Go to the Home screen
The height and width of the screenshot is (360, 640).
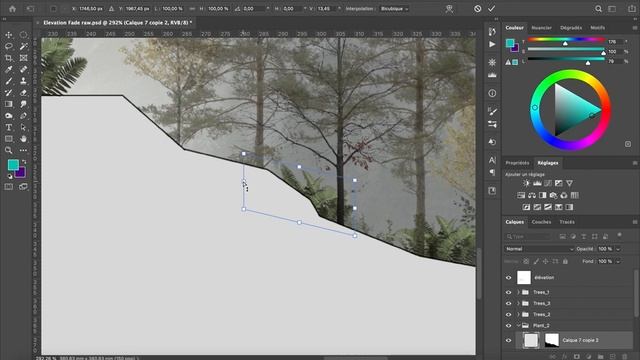(12, 9)
